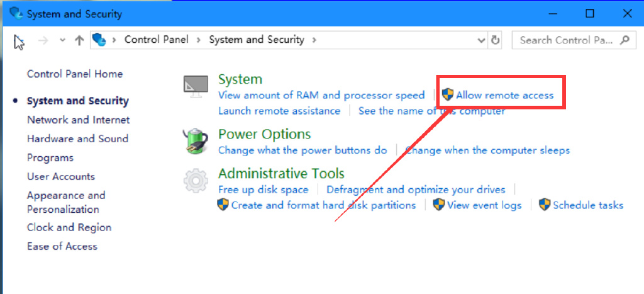Open Schedule tasks link
The image size is (644, 294).
pyautogui.click(x=588, y=205)
